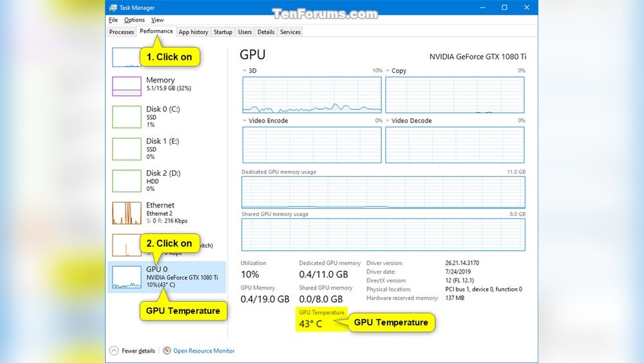Select the Disk 2 (D:) graph icon
Screen dimensions: 644x363
pyautogui.click(x=126, y=181)
